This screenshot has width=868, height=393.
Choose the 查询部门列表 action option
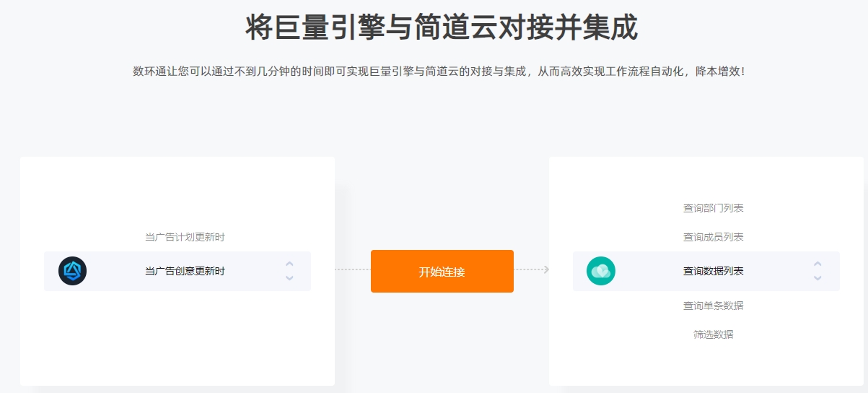(714, 208)
